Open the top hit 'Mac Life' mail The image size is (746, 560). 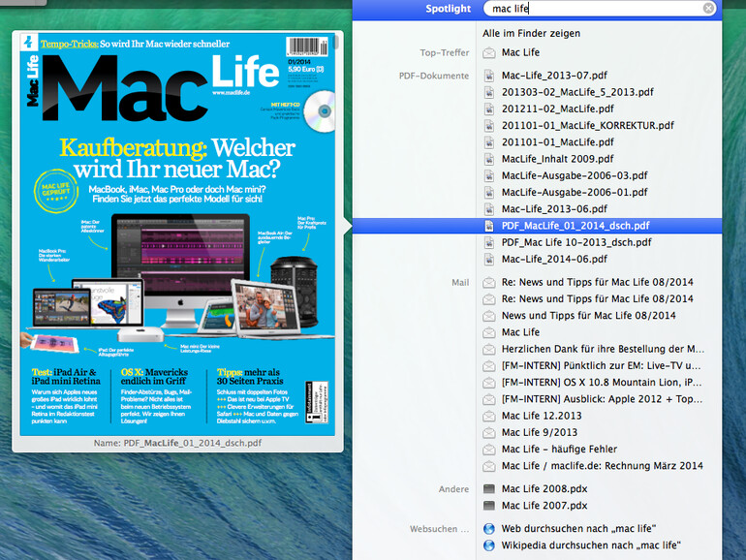coord(520,52)
